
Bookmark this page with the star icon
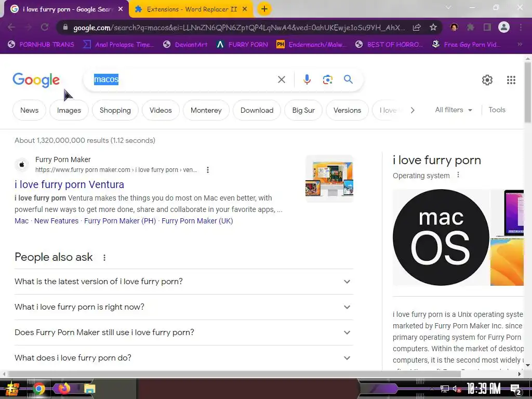(433, 27)
